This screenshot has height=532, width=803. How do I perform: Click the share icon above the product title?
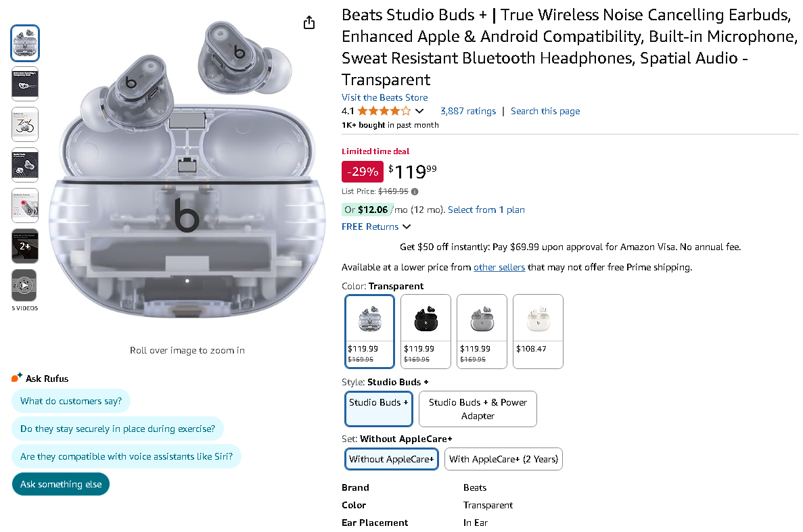[x=309, y=22]
